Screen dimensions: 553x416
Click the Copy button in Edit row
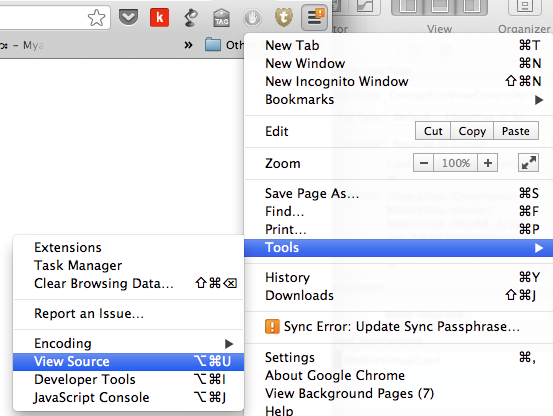click(472, 131)
